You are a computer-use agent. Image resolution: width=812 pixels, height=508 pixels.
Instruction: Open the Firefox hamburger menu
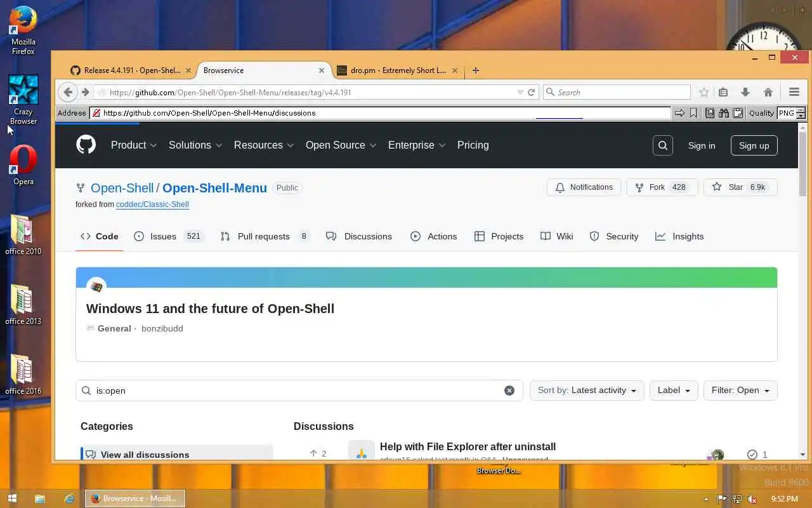tap(794, 92)
